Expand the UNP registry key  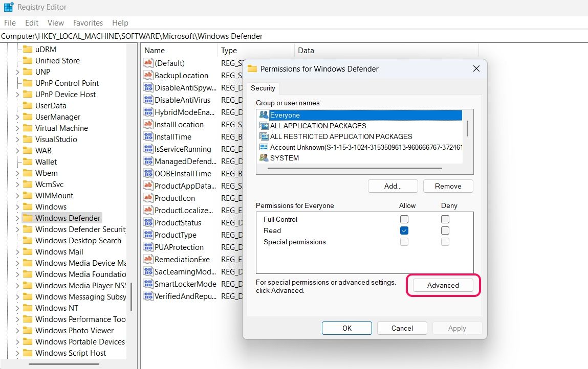[x=17, y=72]
